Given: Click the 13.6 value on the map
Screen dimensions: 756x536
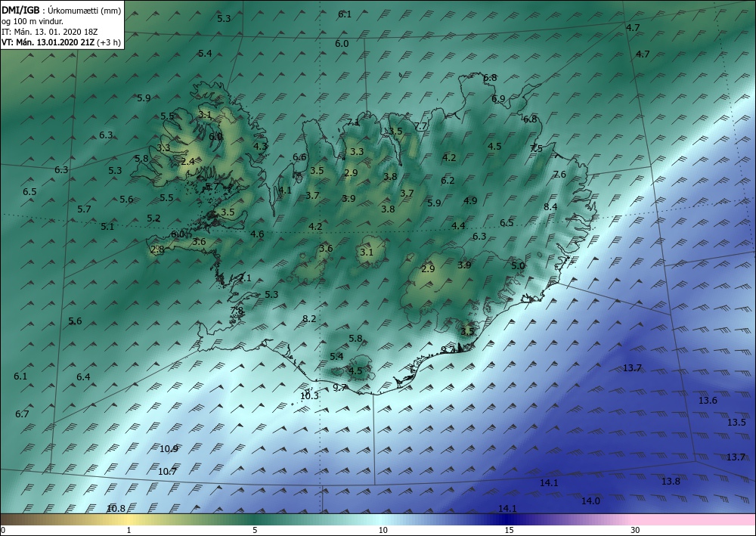Looking at the screenshot, I should coord(708,401).
